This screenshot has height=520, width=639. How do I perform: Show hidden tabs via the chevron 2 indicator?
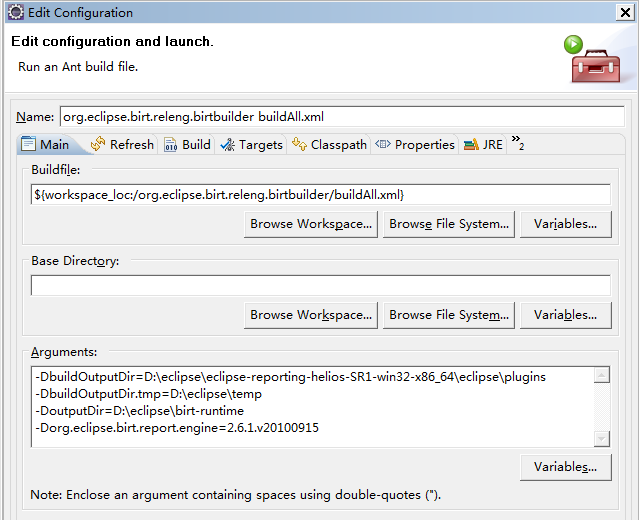coord(518,143)
